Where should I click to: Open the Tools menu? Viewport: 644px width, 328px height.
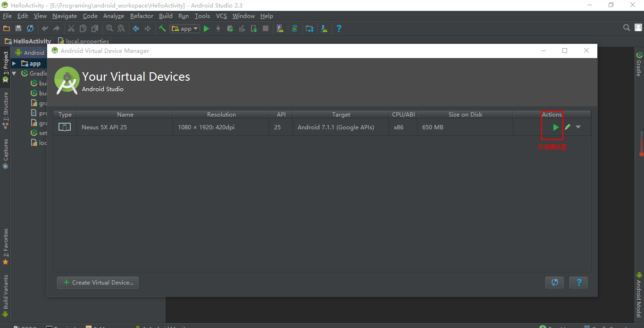(202, 16)
